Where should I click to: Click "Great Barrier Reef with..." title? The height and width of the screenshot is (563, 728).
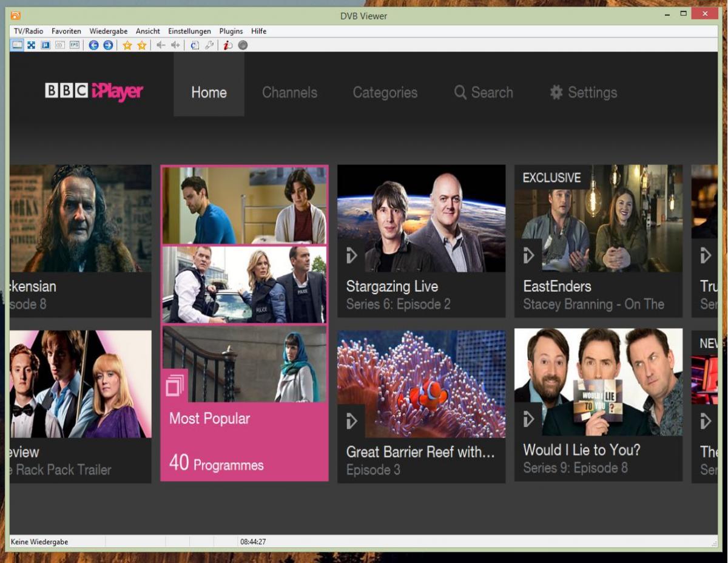pyautogui.click(x=420, y=452)
